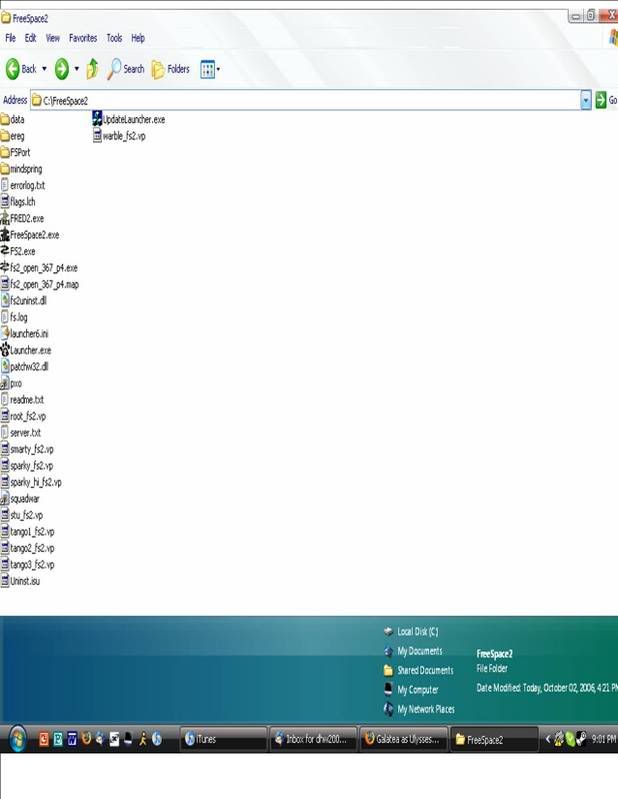Open My Computer link

411,689
